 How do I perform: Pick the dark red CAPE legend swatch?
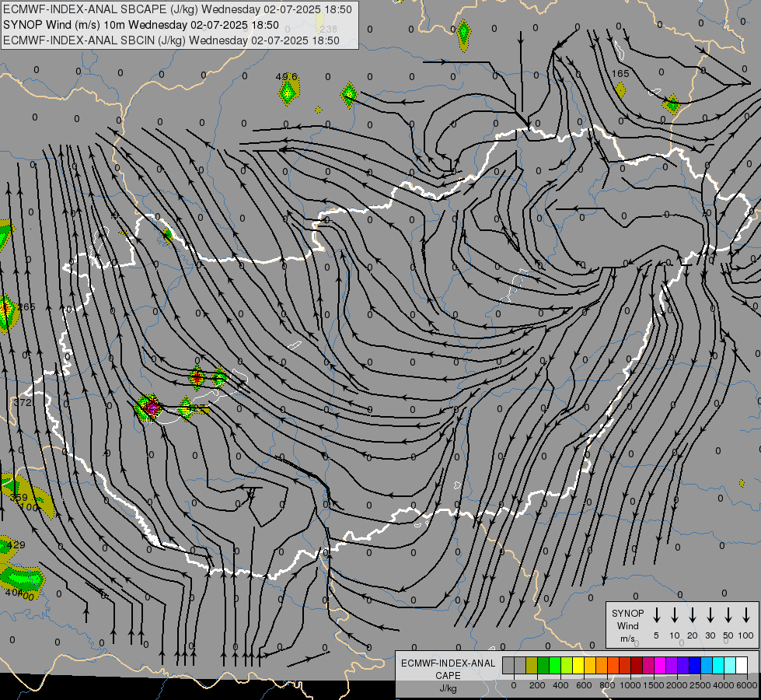(637, 665)
